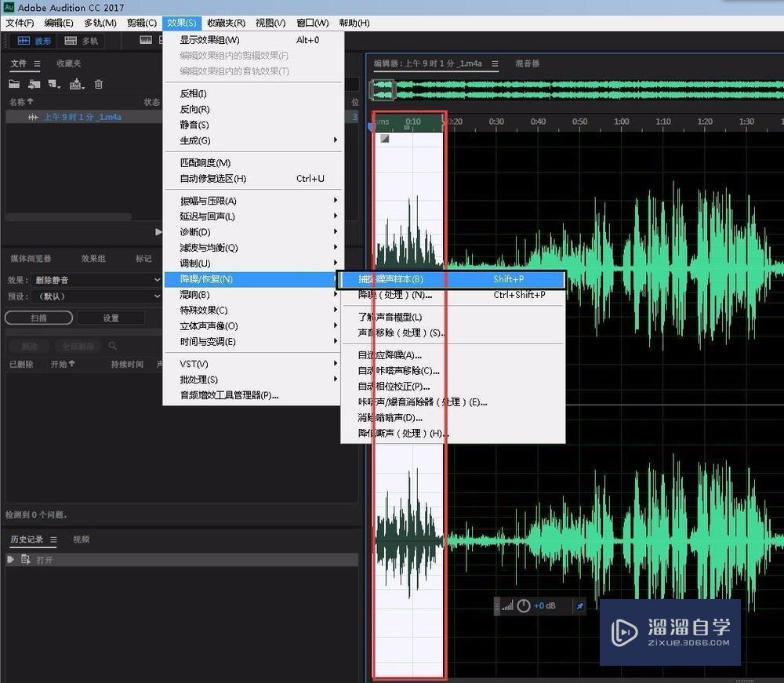Click the 设置 button
Screen dimensions: 784x683
click(x=111, y=318)
